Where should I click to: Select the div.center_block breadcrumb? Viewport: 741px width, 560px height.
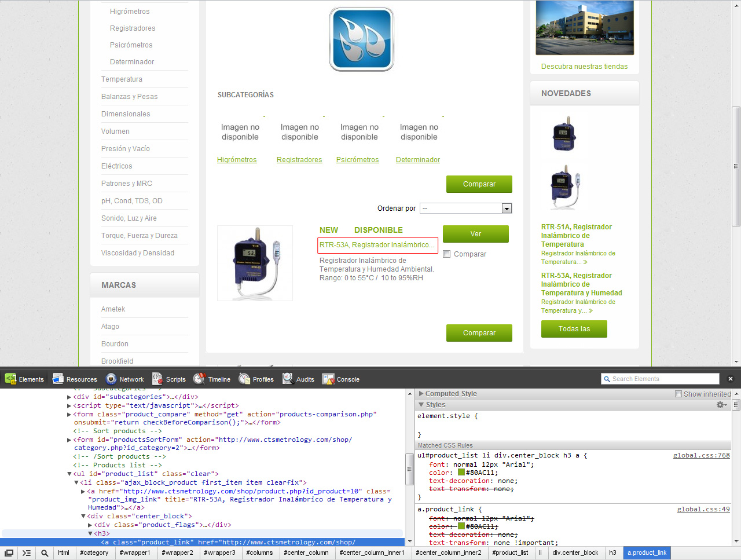pyautogui.click(x=575, y=553)
